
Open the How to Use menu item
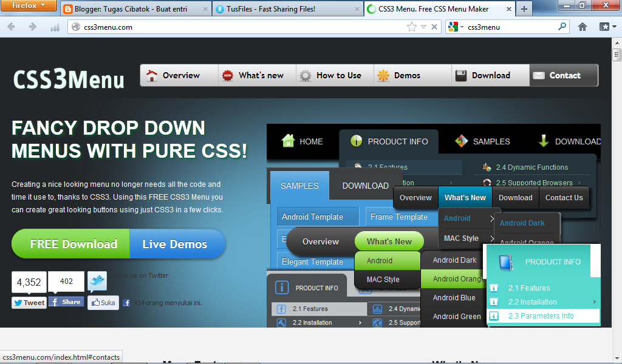(x=335, y=75)
